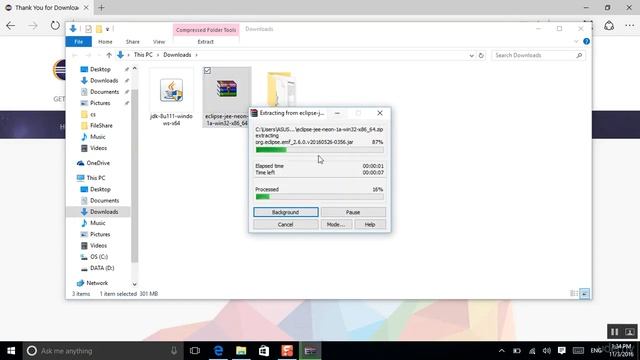Open Music in Quick access list
640x360 pixels.
[x=98, y=137]
